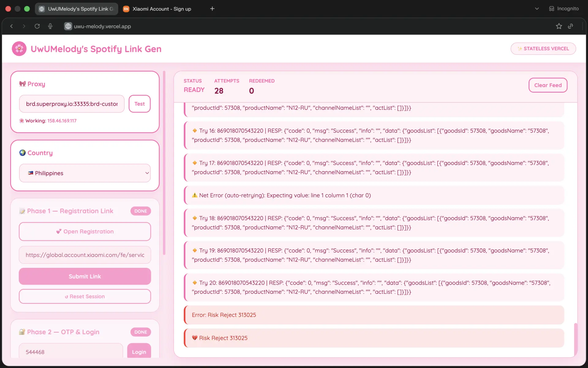Click the REDEEMED value 0
588x368 pixels.
tap(251, 91)
